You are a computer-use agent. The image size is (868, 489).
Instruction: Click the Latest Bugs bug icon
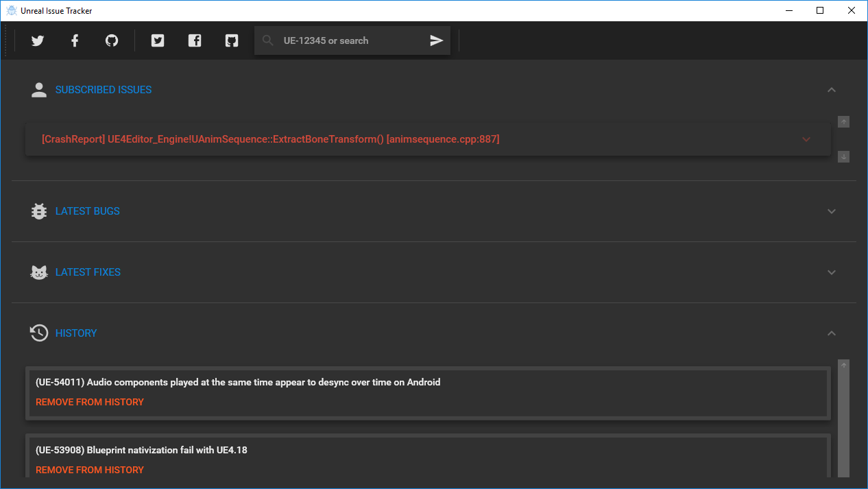[39, 211]
